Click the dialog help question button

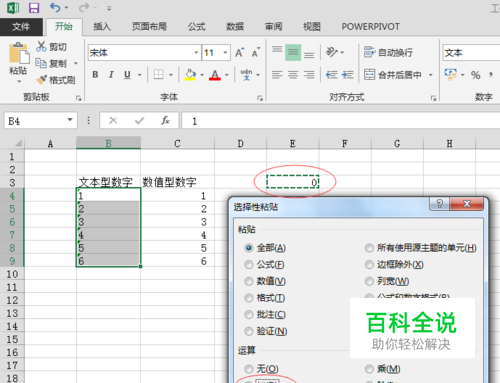click(440, 204)
